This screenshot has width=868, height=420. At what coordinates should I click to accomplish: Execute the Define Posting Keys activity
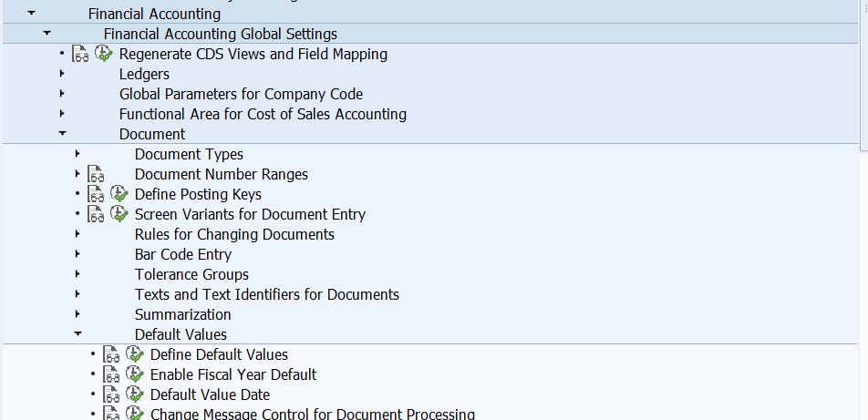coord(119,194)
